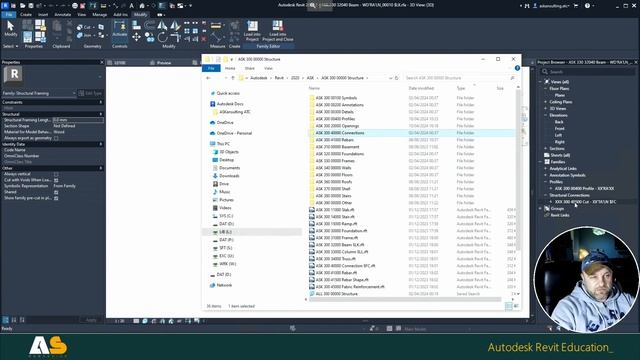Click Structural Framing Length value field
The height and width of the screenshot is (360, 640).
coord(78,120)
